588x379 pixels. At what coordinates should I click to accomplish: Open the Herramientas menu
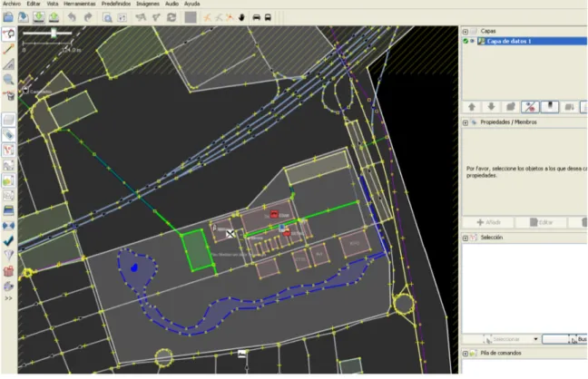(x=80, y=4)
